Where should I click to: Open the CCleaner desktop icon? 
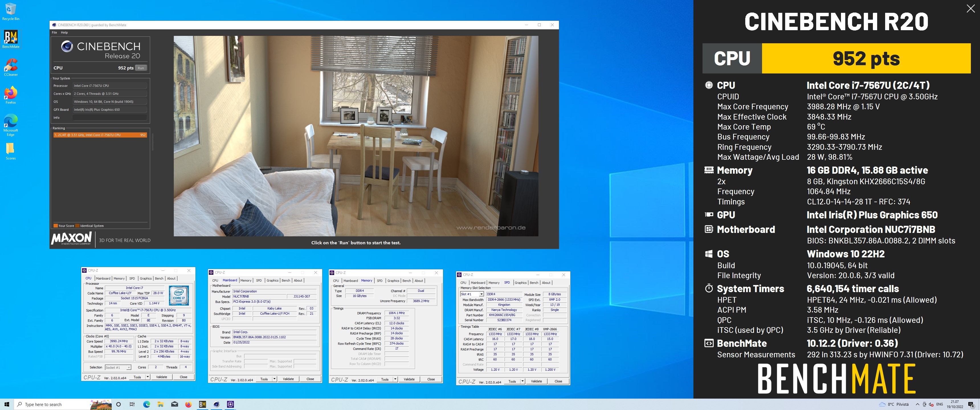11,67
